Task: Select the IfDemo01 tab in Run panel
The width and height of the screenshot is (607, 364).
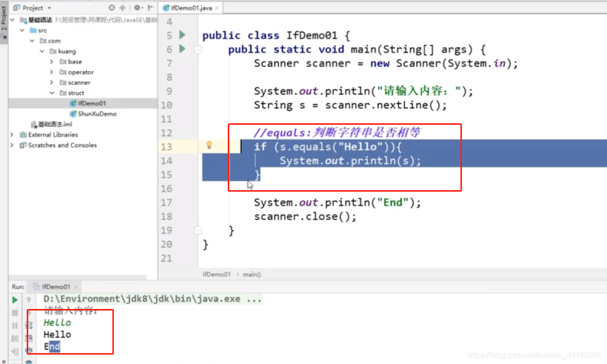Action: tap(56, 287)
